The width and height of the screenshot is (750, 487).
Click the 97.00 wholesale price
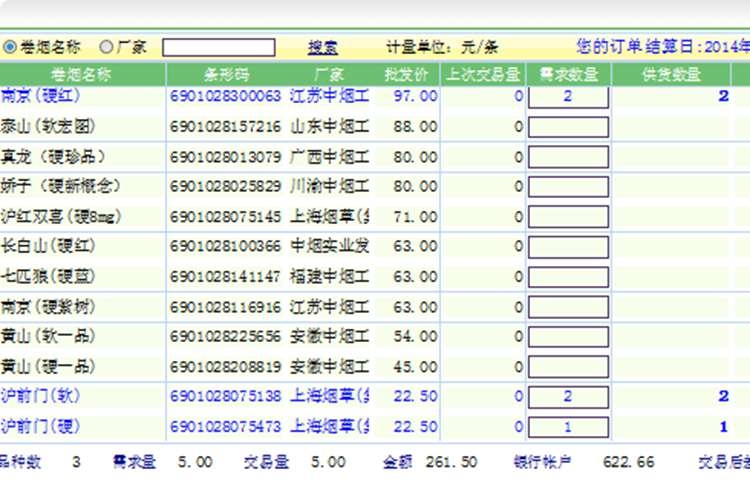coord(415,96)
